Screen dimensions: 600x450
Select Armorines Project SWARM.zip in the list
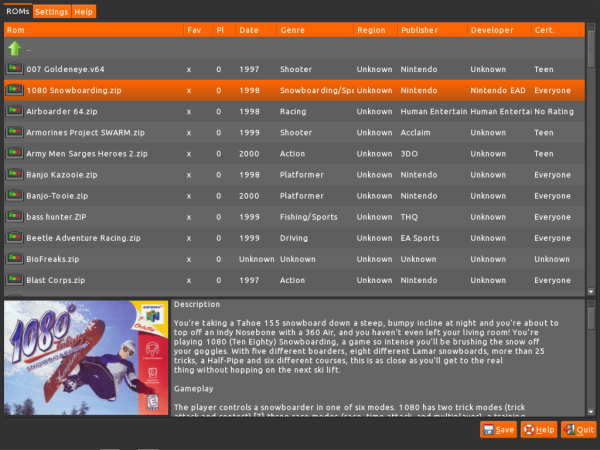click(x=85, y=132)
